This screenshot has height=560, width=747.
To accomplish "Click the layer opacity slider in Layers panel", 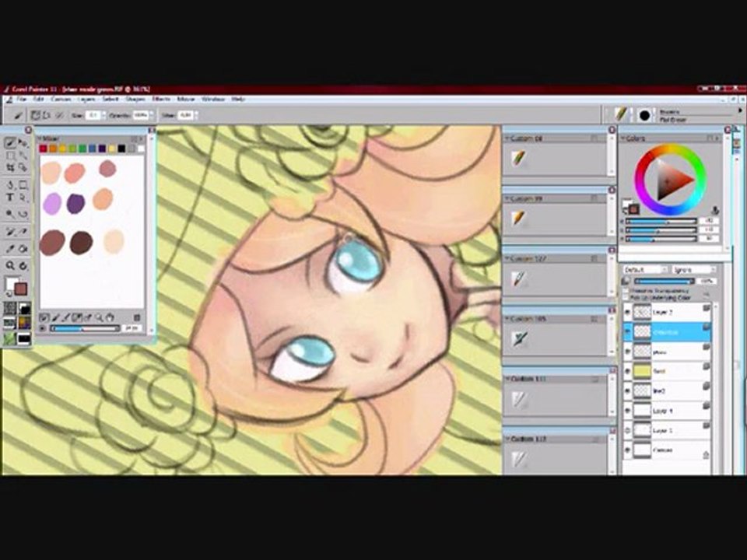I will point(664,282).
